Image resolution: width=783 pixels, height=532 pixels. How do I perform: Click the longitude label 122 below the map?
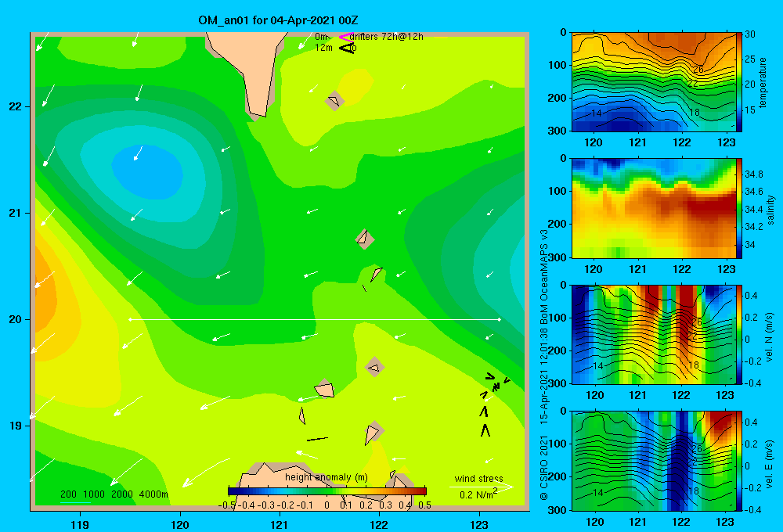pyautogui.click(x=379, y=524)
